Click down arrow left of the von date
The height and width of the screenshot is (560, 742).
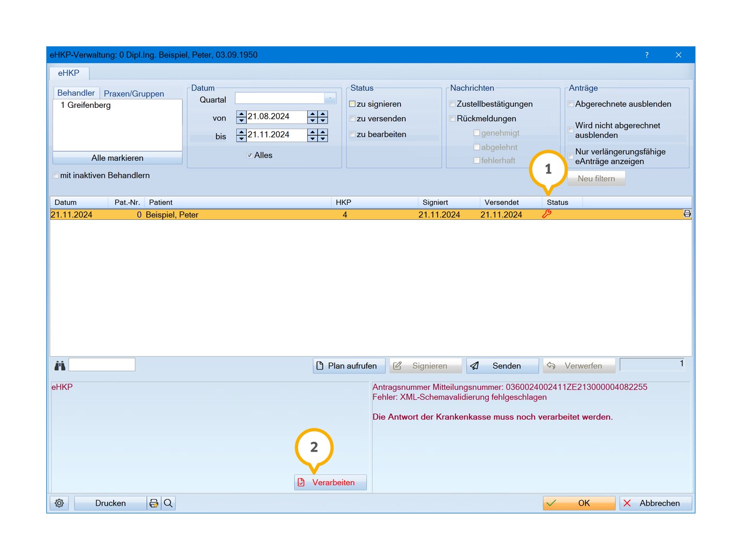tap(242, 120)
